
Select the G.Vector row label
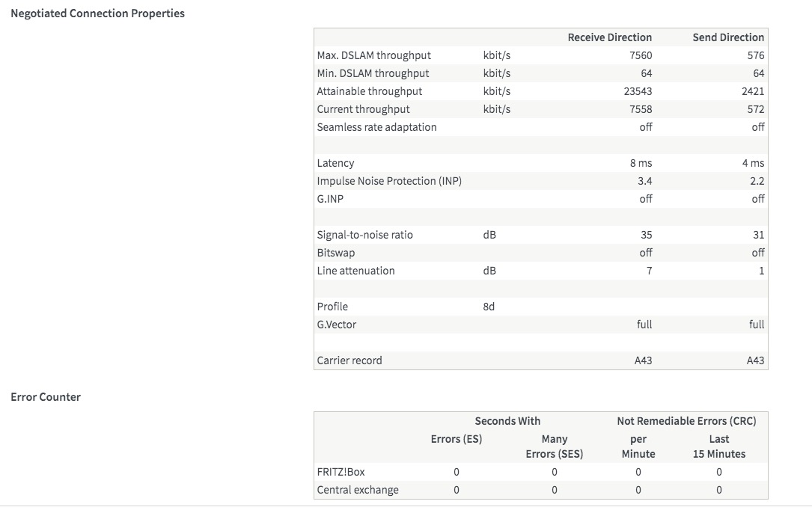click(337, 325)
